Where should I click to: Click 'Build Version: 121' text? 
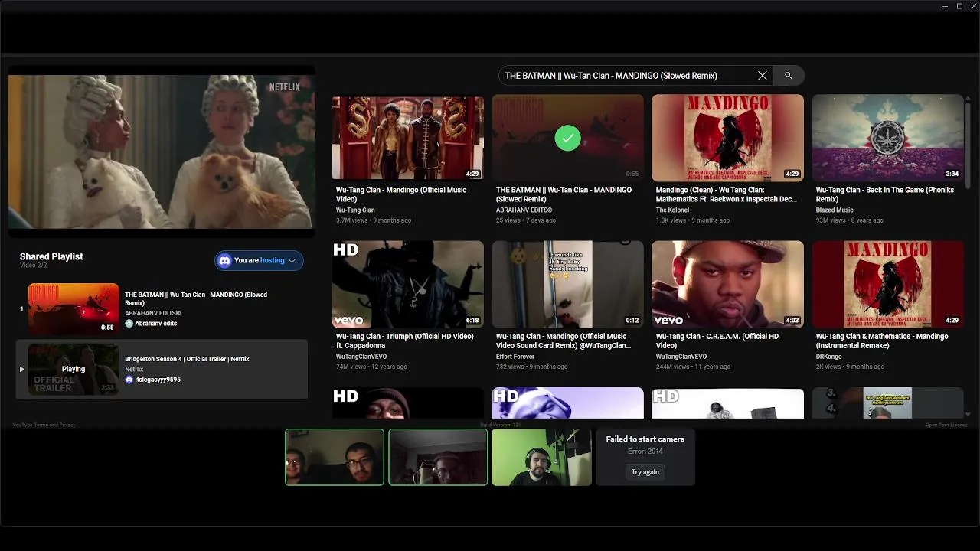501,425
